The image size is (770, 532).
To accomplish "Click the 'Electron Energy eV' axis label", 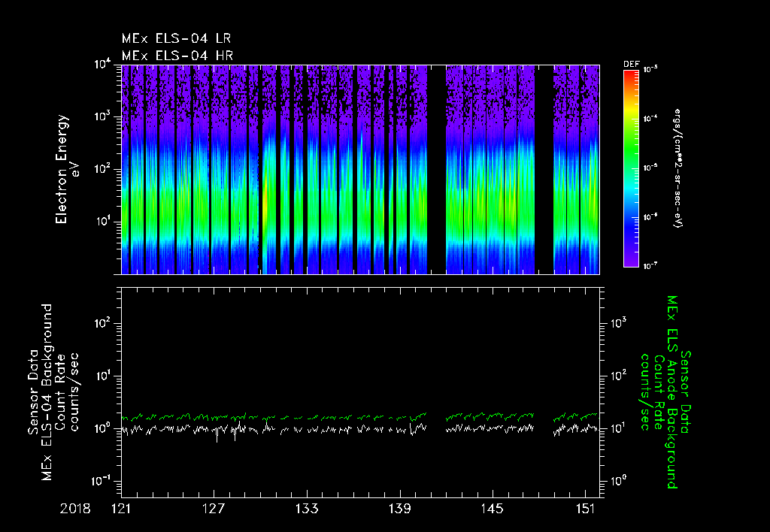I will pyautogui.click(x=68, y=169).
